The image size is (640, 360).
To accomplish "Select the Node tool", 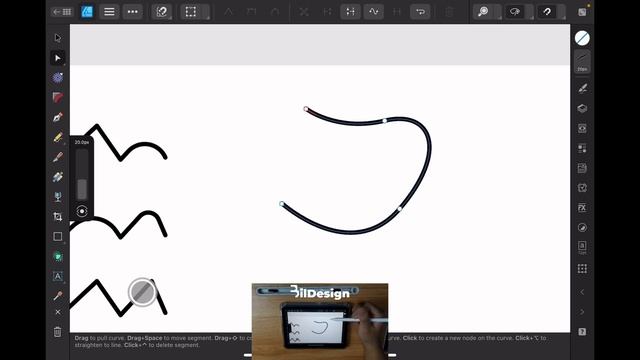I will tap(58, 58).
